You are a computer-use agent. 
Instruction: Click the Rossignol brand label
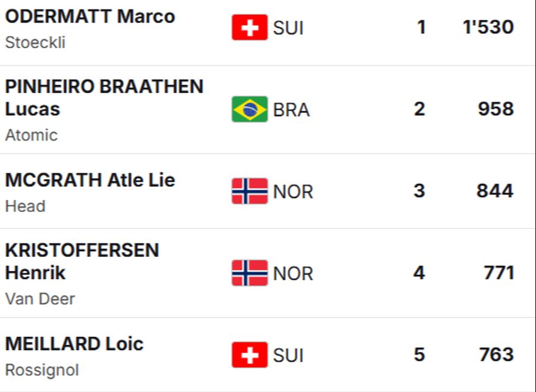[42, 370]
